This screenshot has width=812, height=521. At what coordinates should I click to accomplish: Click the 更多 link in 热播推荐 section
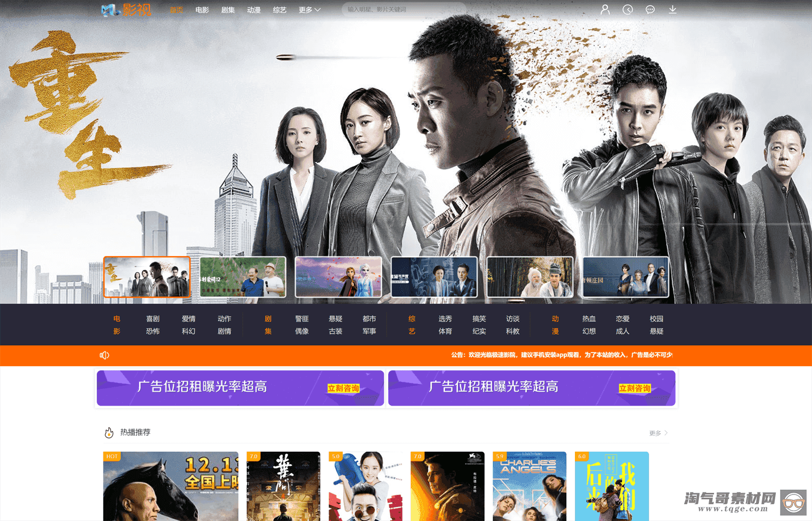658,433
